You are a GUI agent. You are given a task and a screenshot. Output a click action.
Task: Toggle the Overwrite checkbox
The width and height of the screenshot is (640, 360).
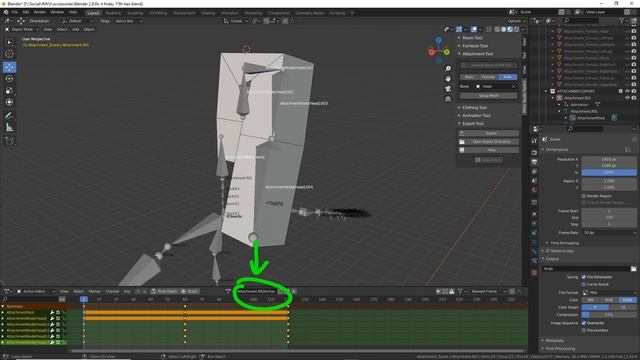pyautogui.click(x=584, y=323)
